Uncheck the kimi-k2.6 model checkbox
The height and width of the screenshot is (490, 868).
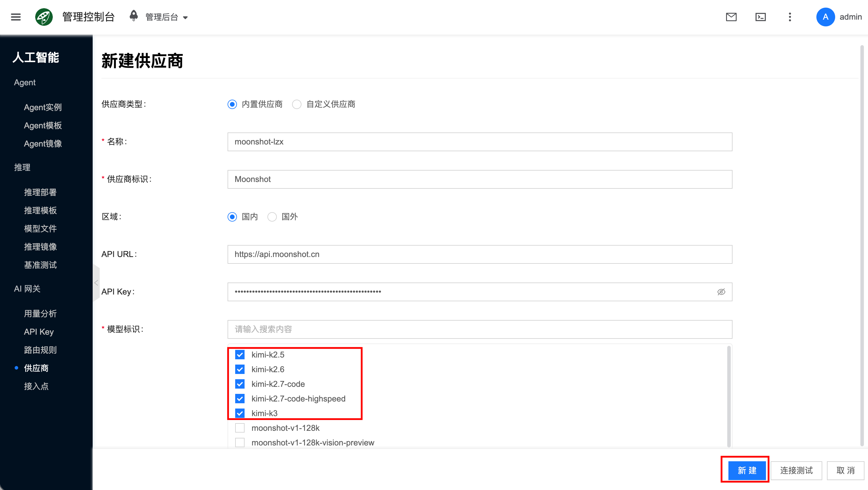(240, 370)
